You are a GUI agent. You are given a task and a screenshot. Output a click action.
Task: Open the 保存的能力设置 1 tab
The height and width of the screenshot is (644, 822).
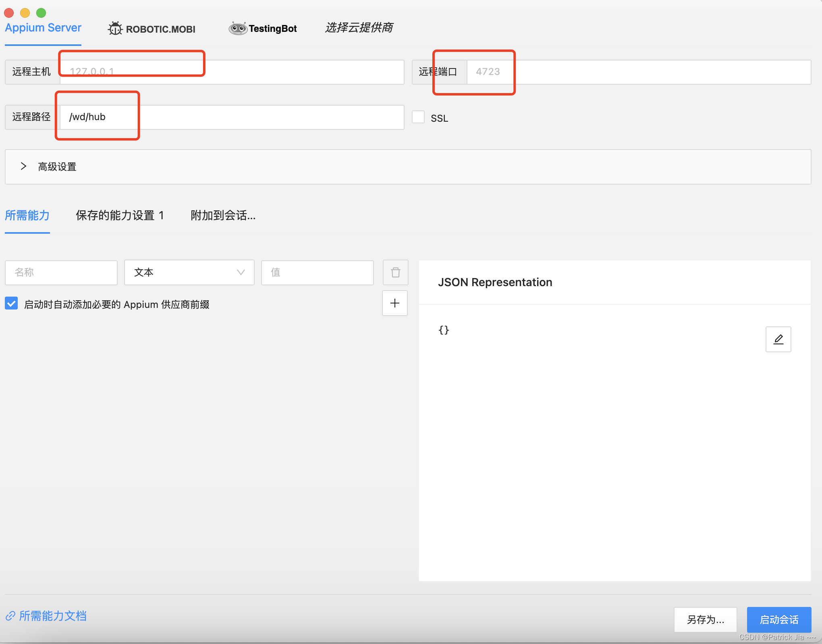click(120, 215)
